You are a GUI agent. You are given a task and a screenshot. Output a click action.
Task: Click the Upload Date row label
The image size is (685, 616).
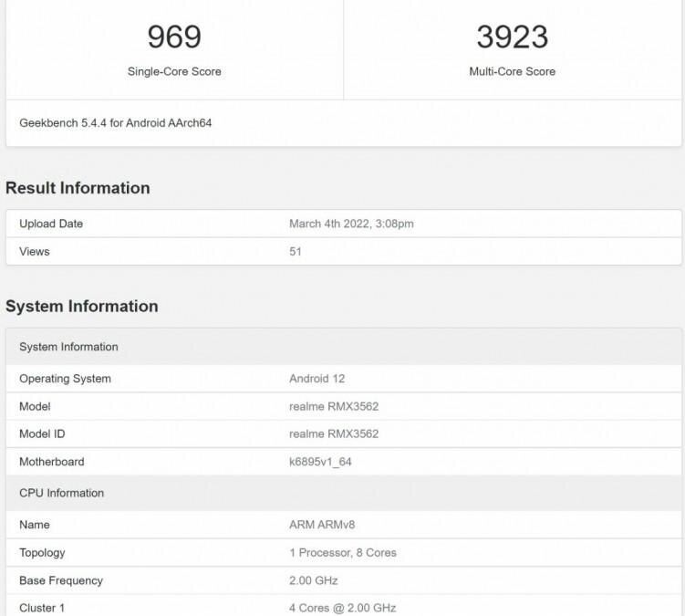click(51, 224)
